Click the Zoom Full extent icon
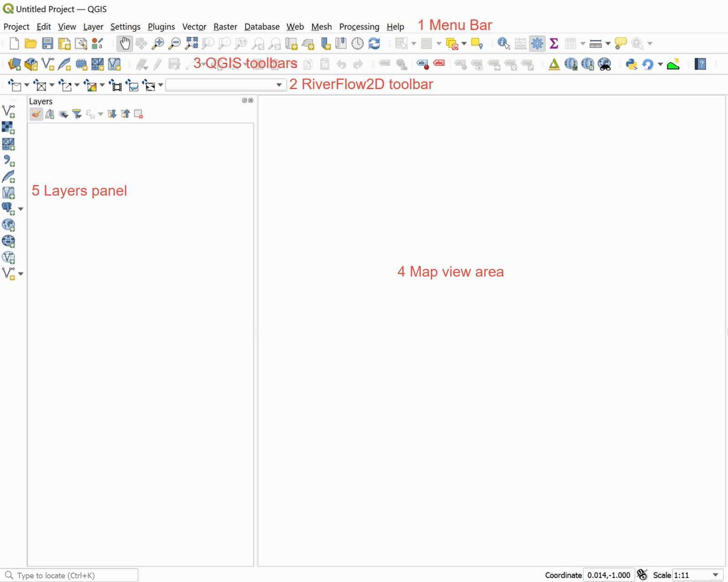Screen dimensions: 728x582 click(x=191, y=44)
